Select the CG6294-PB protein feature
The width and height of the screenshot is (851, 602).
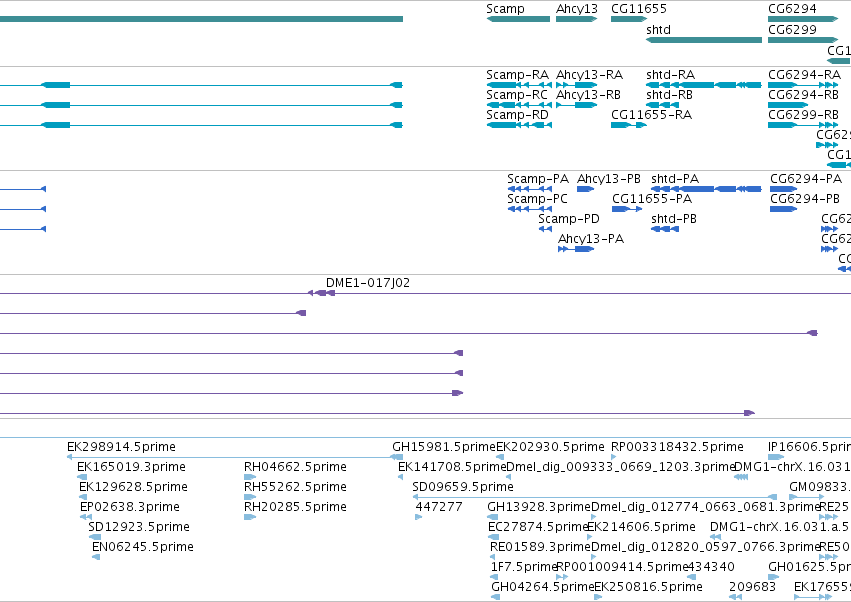click(x=784, y=209)
